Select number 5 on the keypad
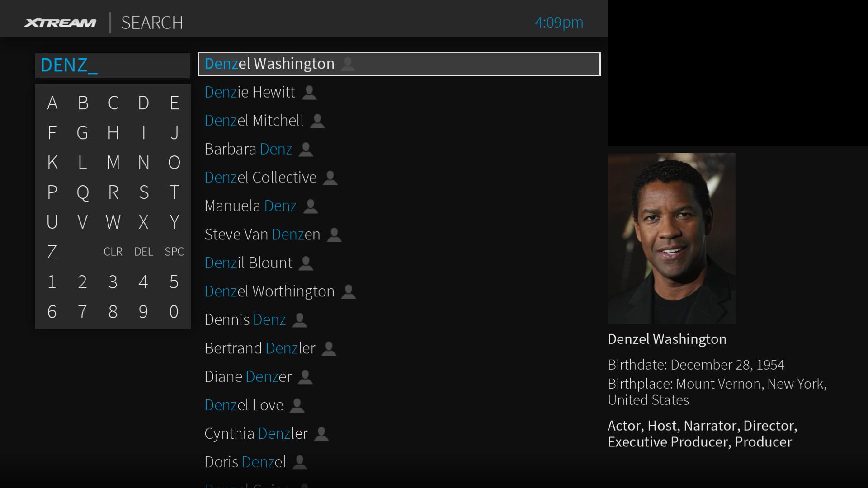The width and height of the screenshot is (868, 488). click(x=174, y=282)
